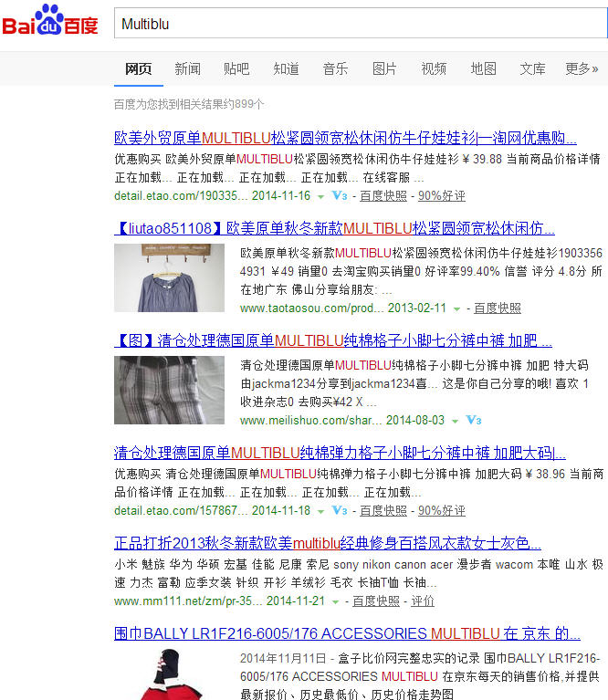This screenshot has width=608, height=700.
Task: Open result 欧美外贸原单MULTIBLU松紧圆领宽松休闲仿牛仔娃娃衫
Action: click(345, 138)
